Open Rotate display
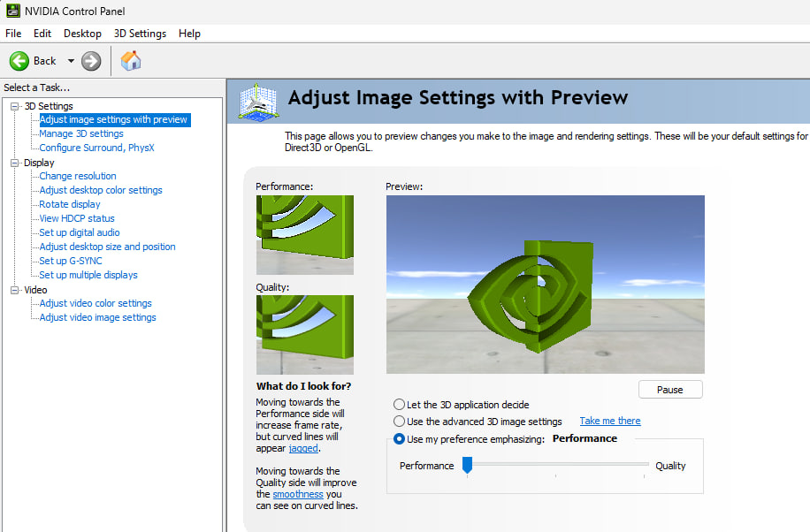 pyautogui.click(x=70, y=204)
